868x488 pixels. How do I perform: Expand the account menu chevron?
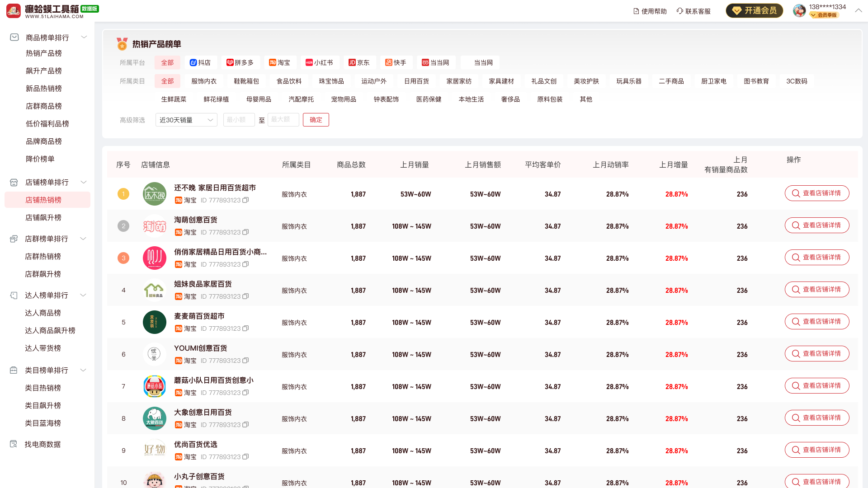click(858, 11)
